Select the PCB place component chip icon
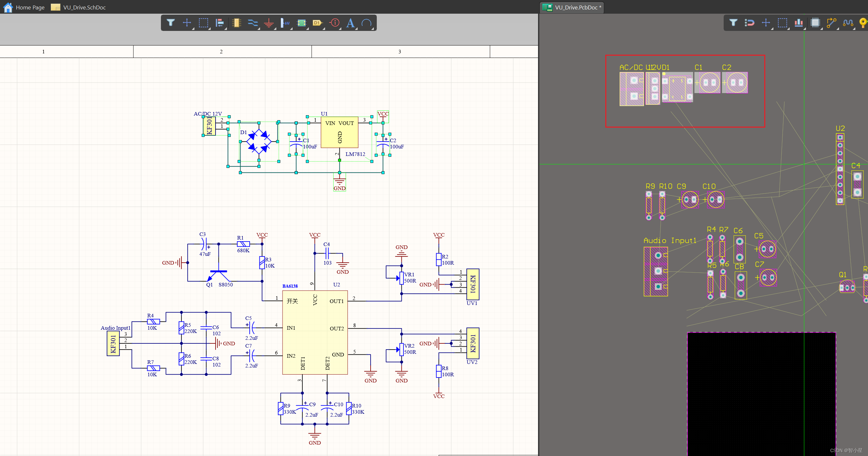868x456 pixels. (815, 22)
